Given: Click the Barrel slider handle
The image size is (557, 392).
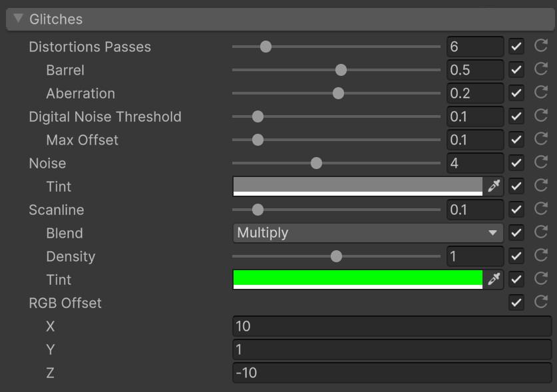Looking at the screenshot, I should (341, 70).
